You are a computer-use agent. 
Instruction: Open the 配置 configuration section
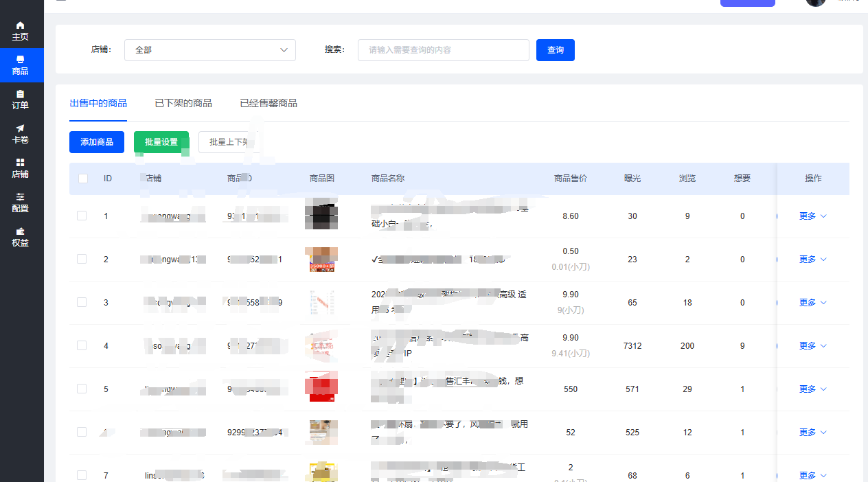[21, 203]
